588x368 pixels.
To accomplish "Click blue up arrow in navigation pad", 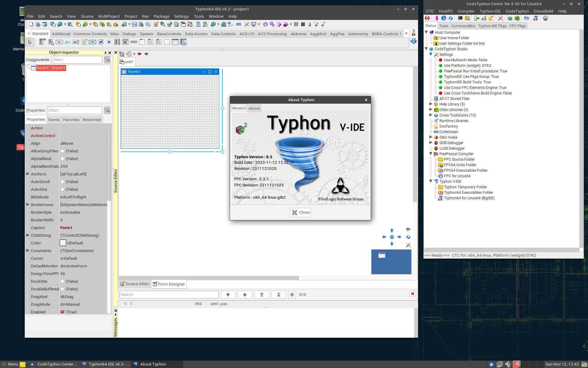I will click(x=392, y=230).
